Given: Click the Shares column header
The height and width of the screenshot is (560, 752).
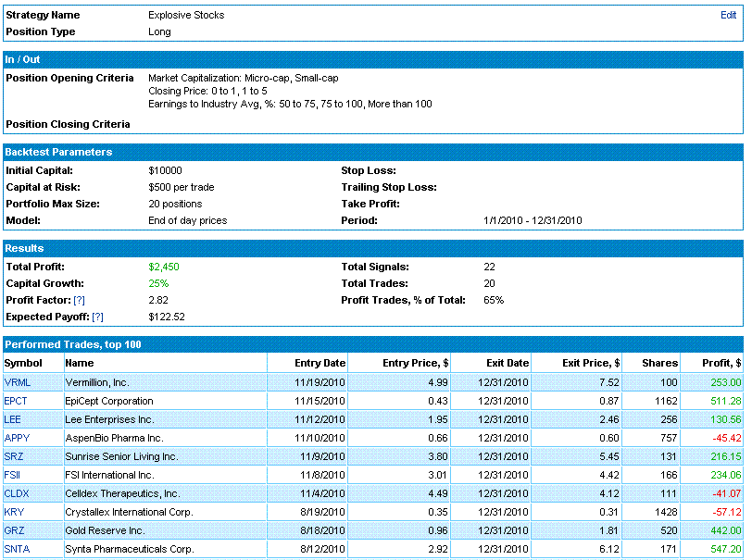Looking at the screenshot, I should [660, 363].
